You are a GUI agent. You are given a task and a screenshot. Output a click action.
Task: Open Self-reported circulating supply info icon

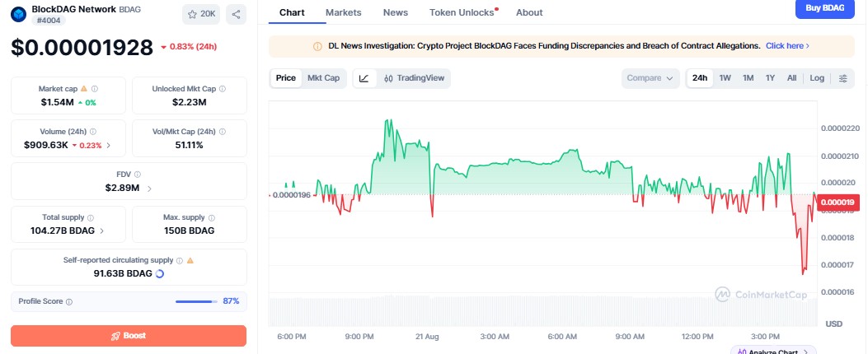pyautogui.click(x=179, y=260)
